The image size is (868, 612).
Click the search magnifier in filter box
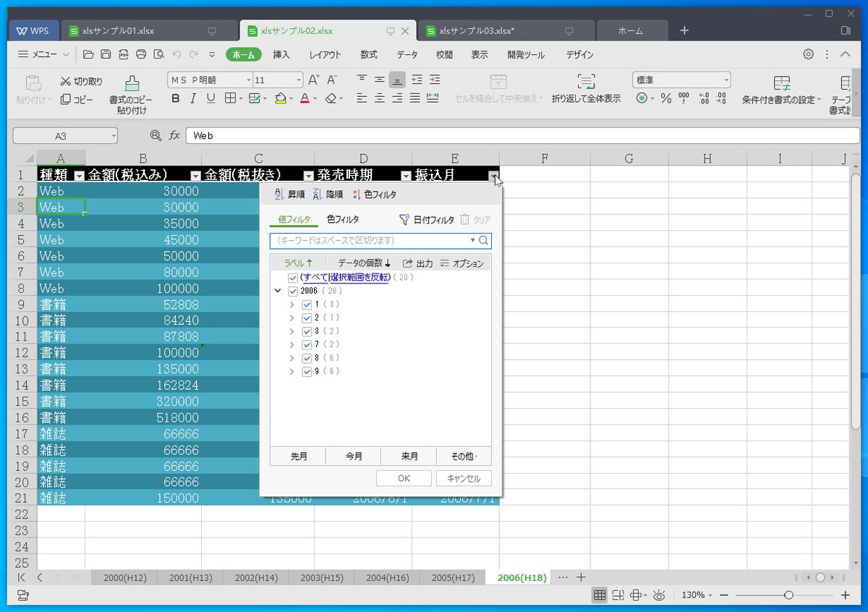click(x=484, y=241)
